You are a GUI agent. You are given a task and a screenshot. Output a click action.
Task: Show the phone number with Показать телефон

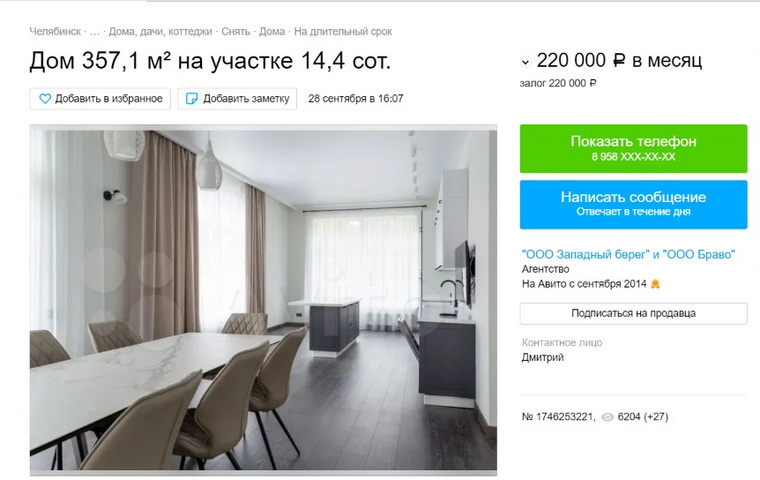tap(633, 148)
